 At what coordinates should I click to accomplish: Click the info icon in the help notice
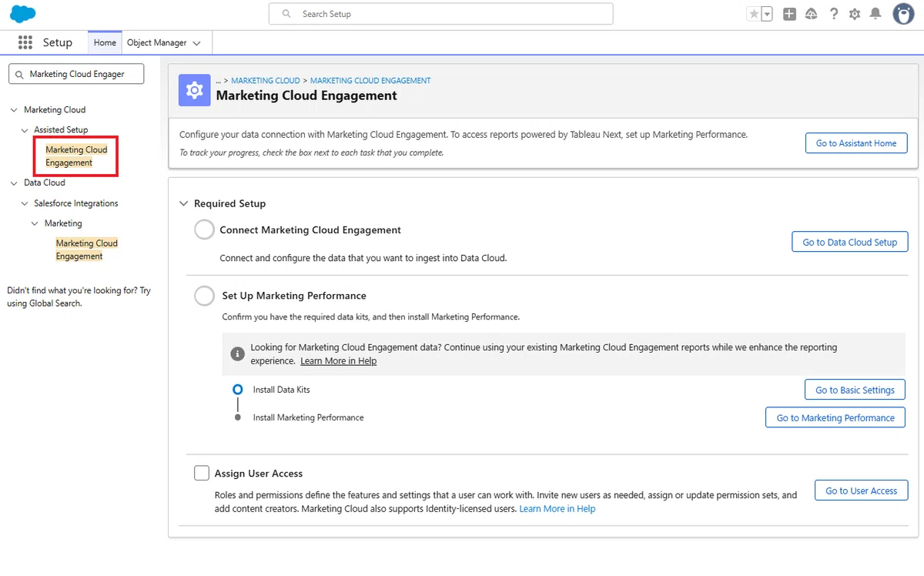237,354
